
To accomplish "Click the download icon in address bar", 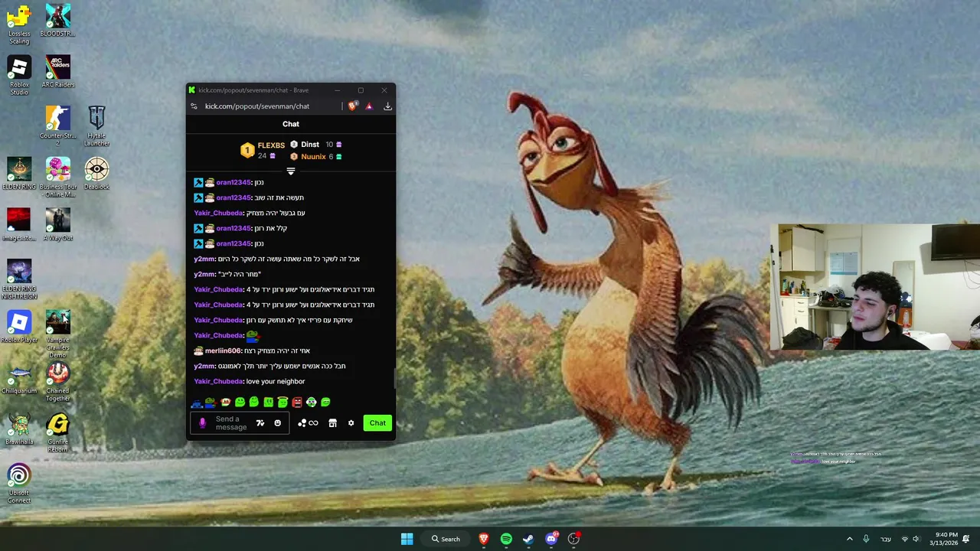I will [387, 106].
